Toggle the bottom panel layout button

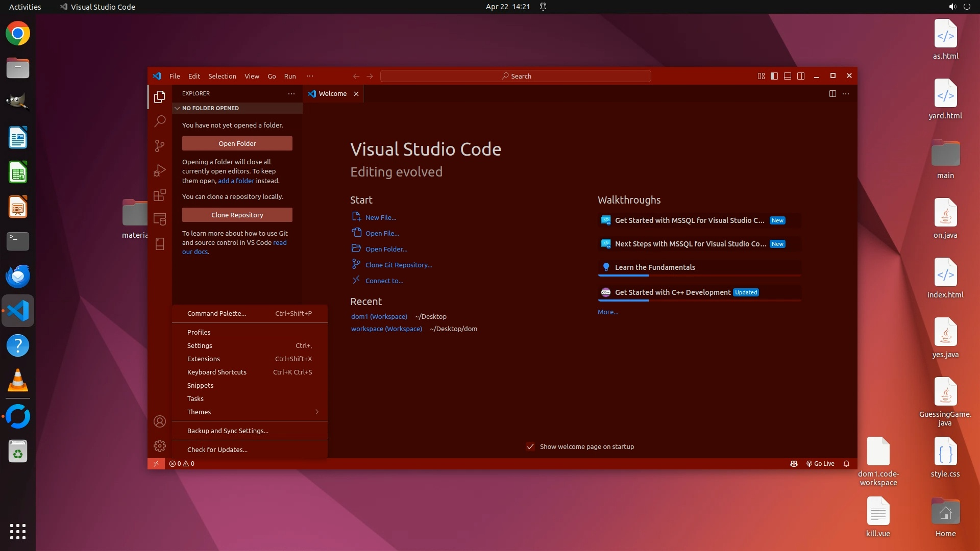coord(788,76)
